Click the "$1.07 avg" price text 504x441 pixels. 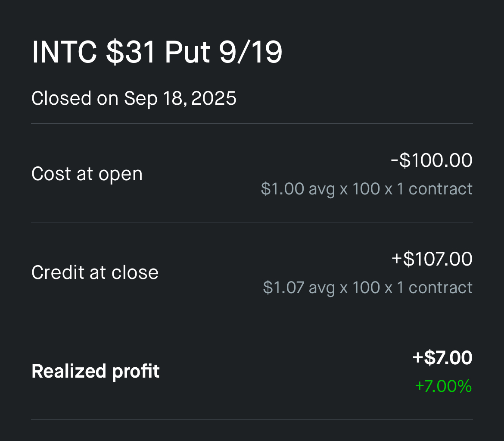point(299,288)
